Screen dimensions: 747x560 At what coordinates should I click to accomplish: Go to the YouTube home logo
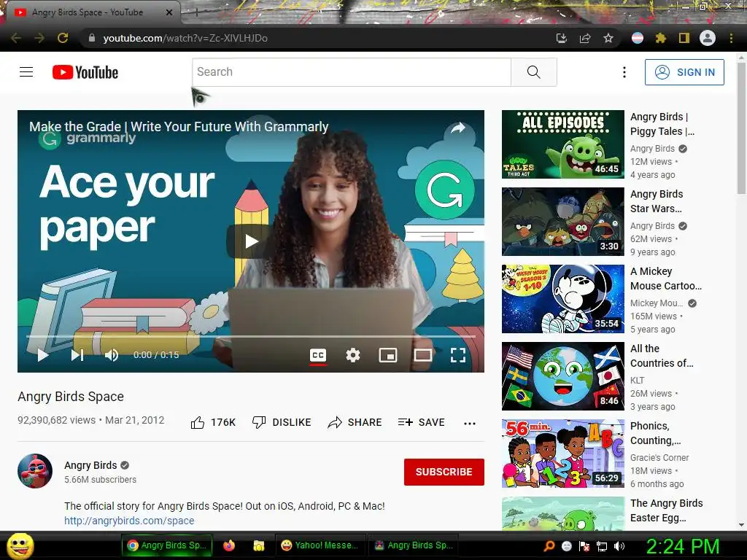coord(85,72)
